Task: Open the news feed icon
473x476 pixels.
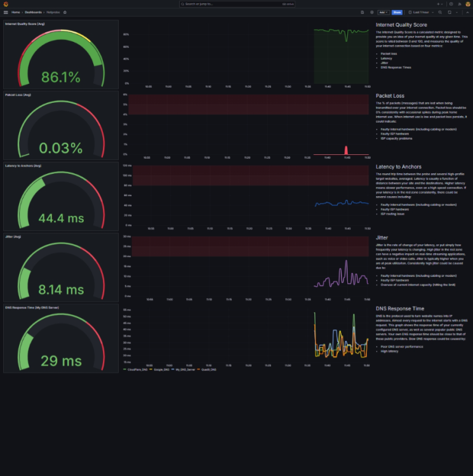Action: point(459,4)
